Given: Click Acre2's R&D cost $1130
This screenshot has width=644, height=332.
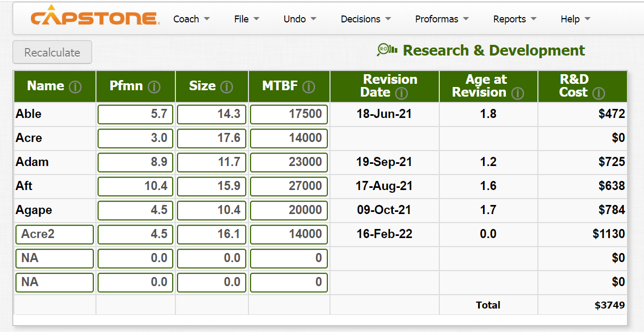Looking at the screenshot, I should click(609, 234).
